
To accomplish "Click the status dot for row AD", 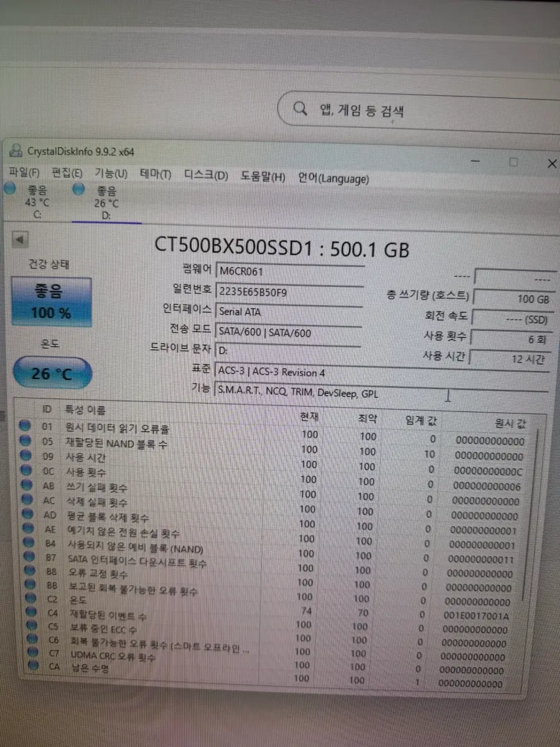I will (28, 514).
